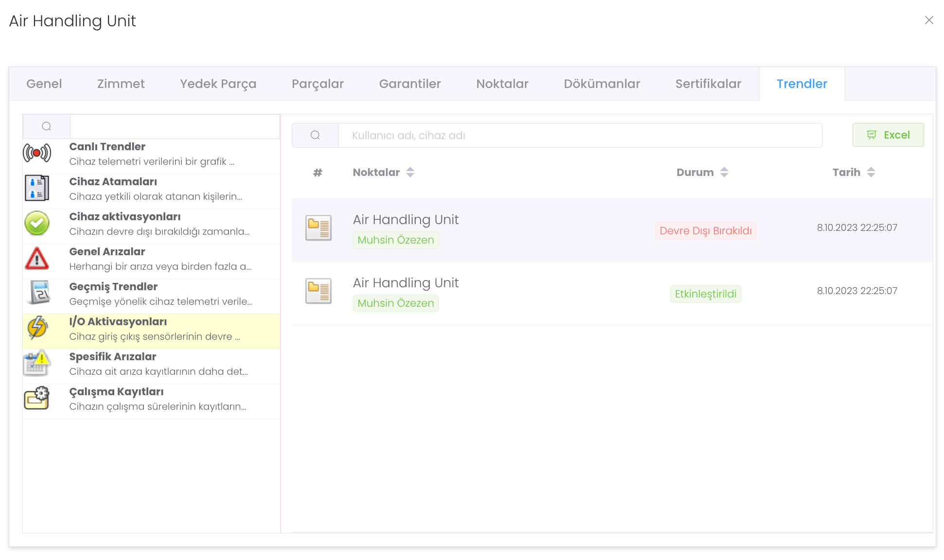This screenshot has width=944, height=560.
Task: Click the Devre Dışı Bırakıldı status badge
Action: click(705, 231)
